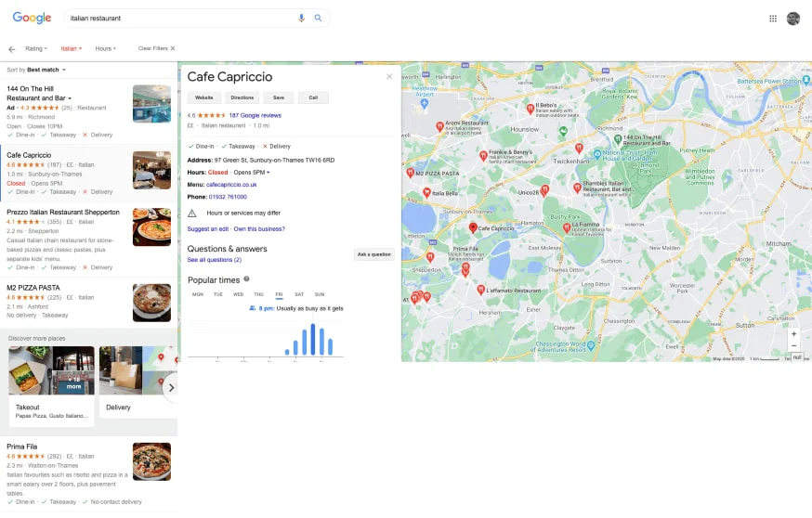Click the Aromi Restaurant map pin

point(439,126)
